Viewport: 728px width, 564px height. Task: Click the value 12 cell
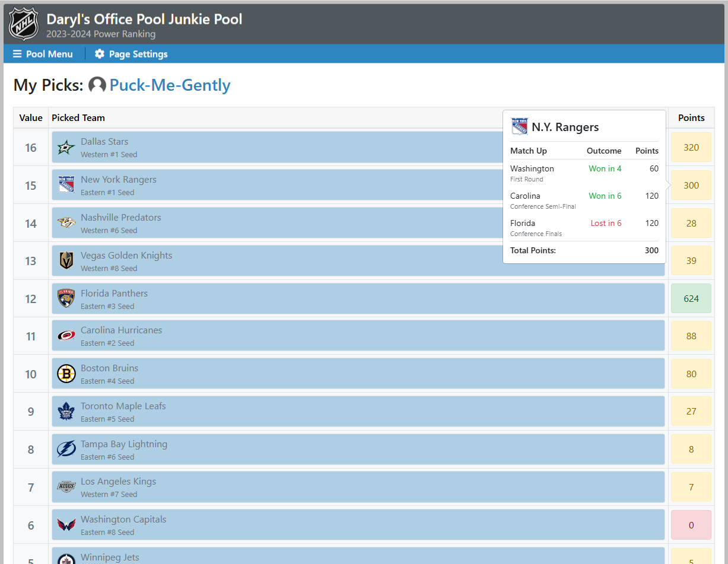31,299
